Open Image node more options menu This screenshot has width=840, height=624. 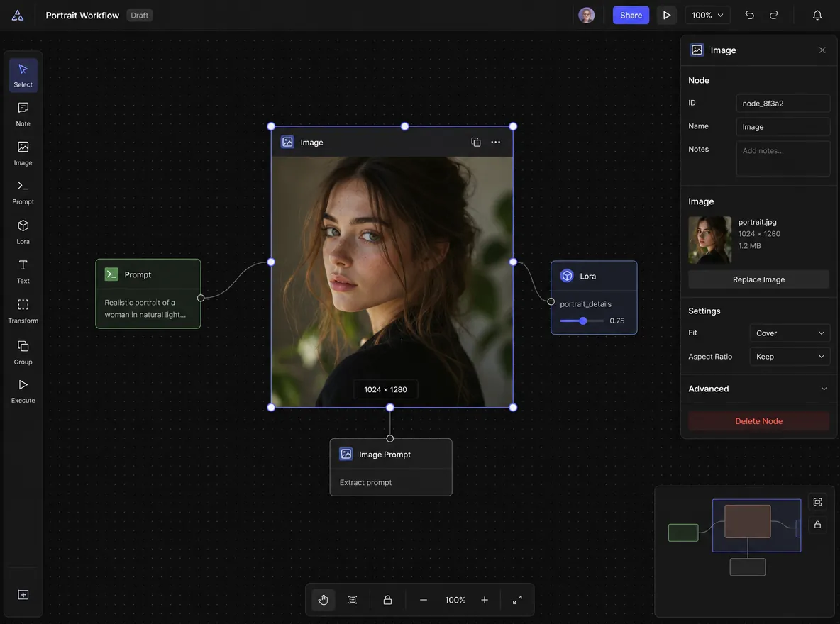coord(495,142)
